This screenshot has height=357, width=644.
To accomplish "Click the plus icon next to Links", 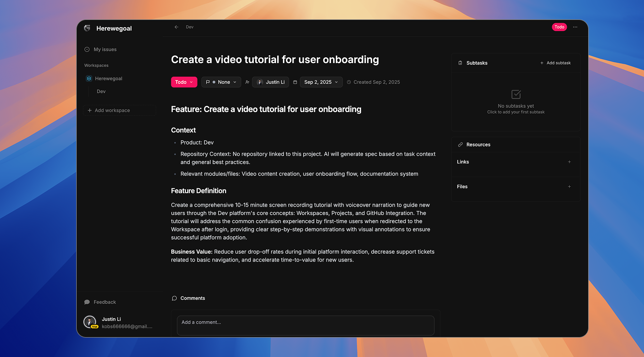I will coord(569,162).
